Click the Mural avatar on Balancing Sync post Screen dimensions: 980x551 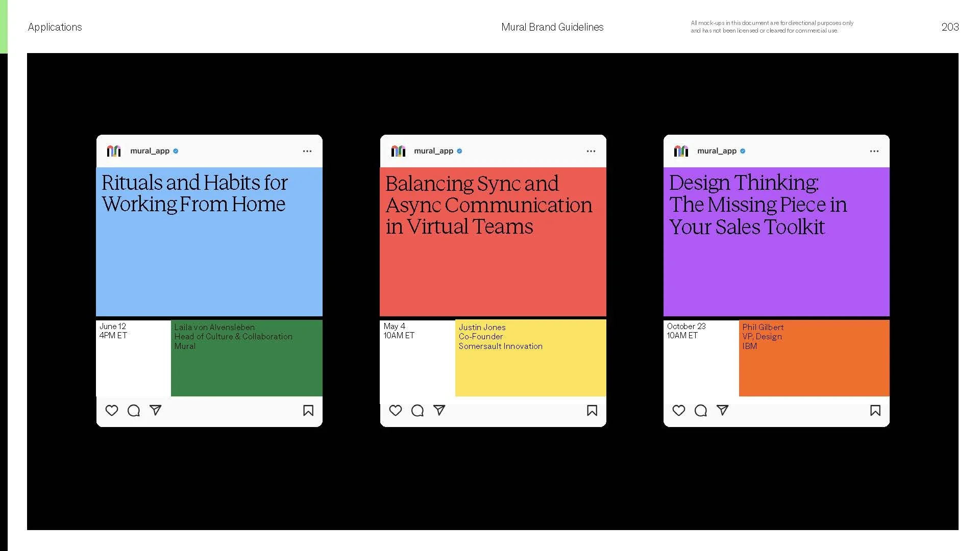(x=398, y=151)
